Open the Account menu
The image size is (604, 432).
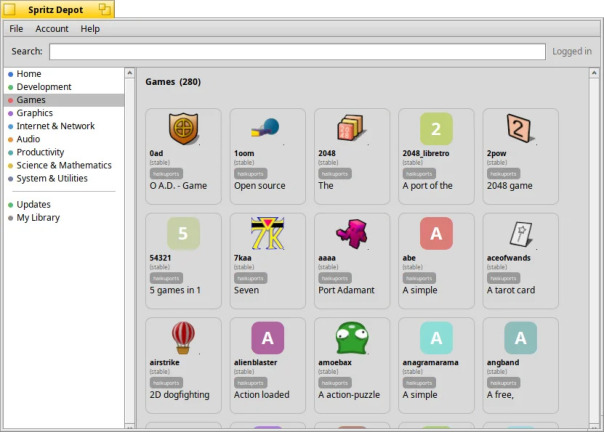(x=52, y=29)
